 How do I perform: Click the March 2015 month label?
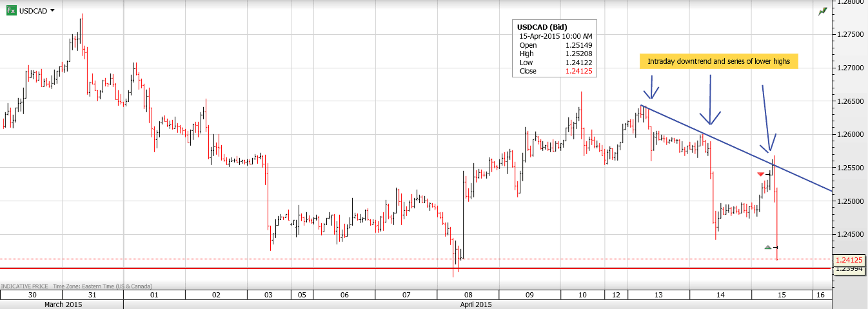pyautogui.click(x=61, y=304)
